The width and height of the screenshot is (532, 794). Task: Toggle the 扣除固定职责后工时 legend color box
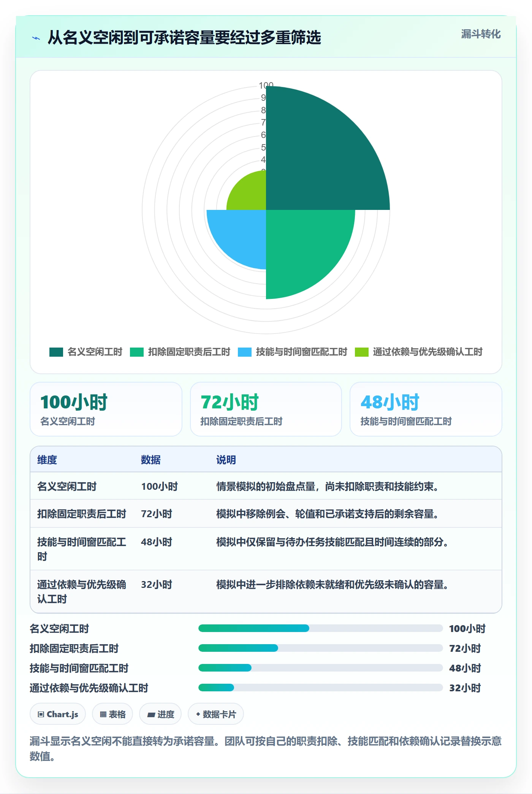136,352
